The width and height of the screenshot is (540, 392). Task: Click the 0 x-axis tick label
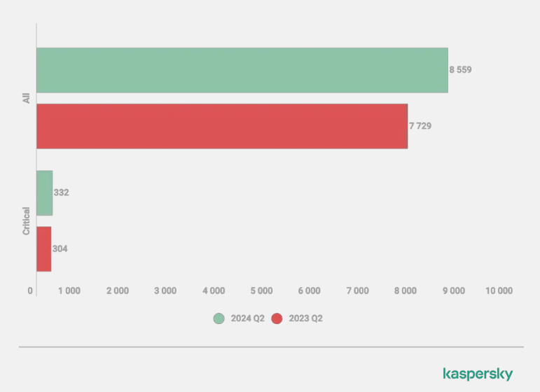(31, 291)
